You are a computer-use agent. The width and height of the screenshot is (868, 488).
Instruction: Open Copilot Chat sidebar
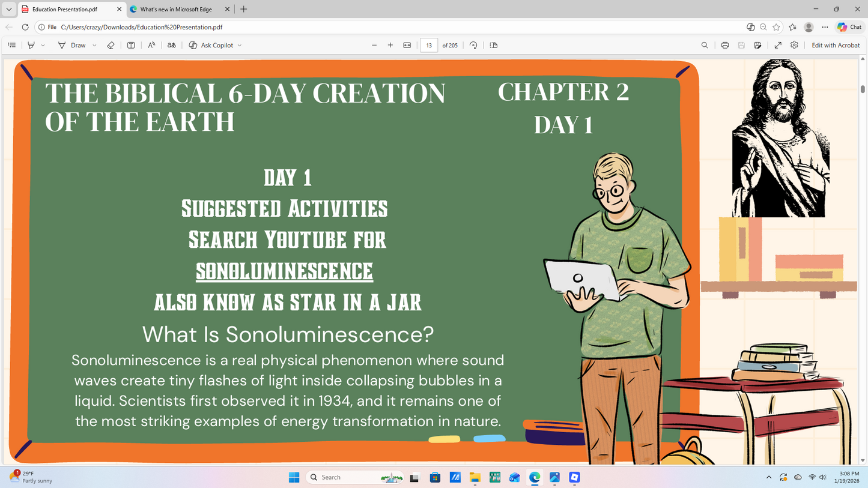(850, 27)
